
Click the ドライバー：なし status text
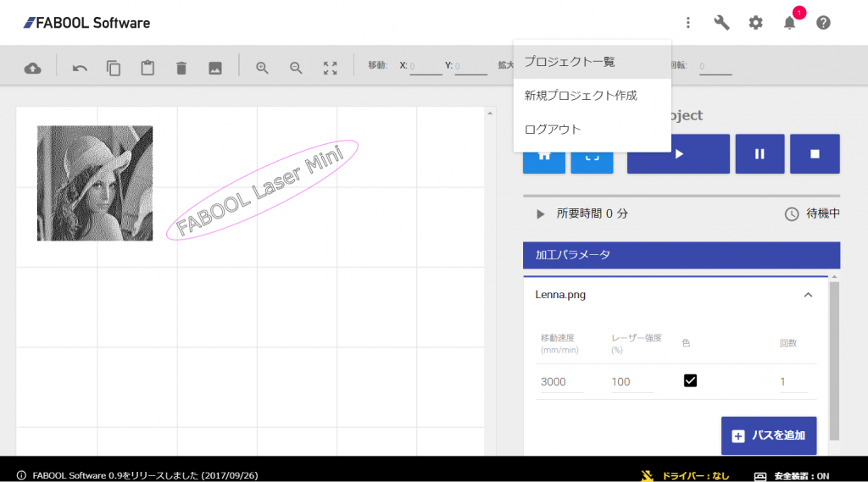click(696, 476)
